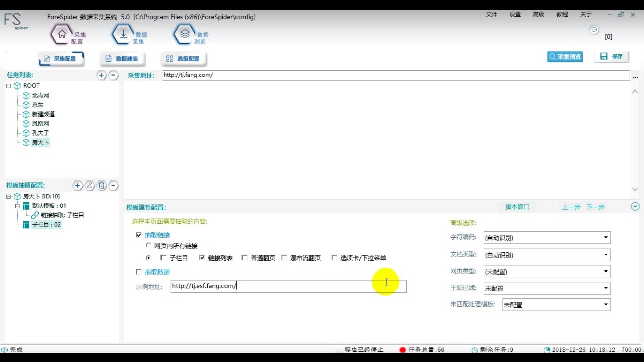Click the add link extraction icon

point(90,186)
